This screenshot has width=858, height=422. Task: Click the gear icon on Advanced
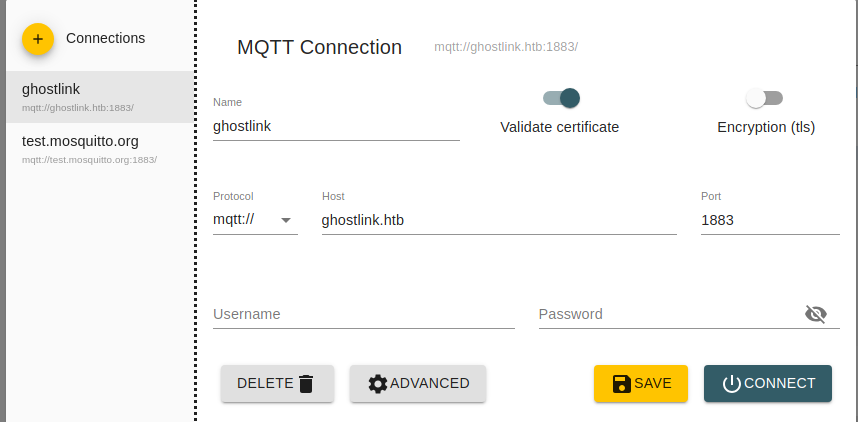378,384
